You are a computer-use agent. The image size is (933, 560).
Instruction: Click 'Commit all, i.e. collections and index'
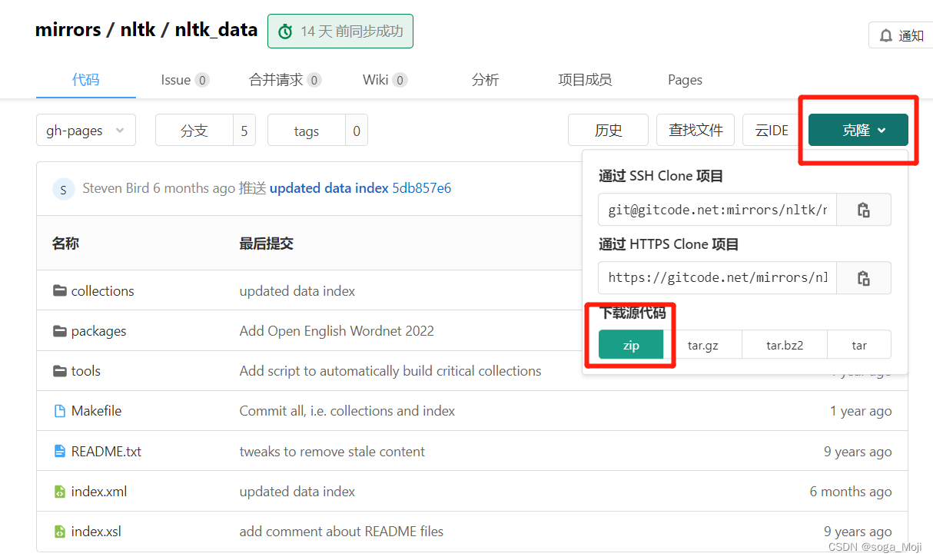click(x=347, y=411)
